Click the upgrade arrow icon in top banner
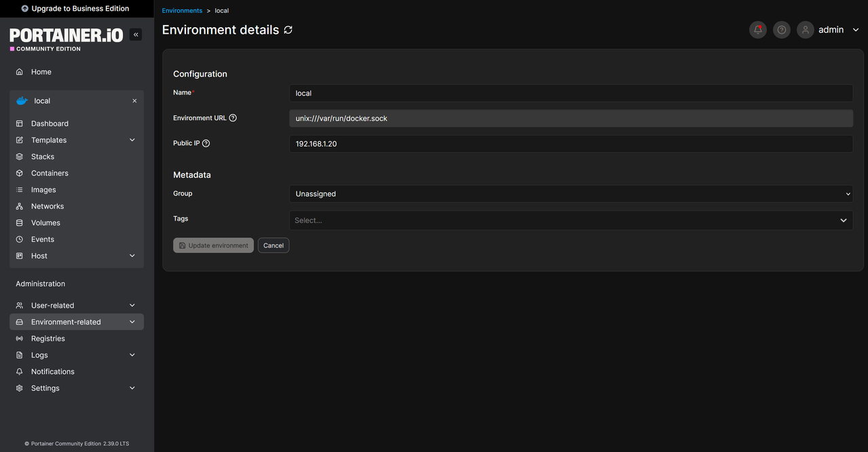Image resolution: width=868 pixels, height=452 pixels. click(x=25, y=9)
